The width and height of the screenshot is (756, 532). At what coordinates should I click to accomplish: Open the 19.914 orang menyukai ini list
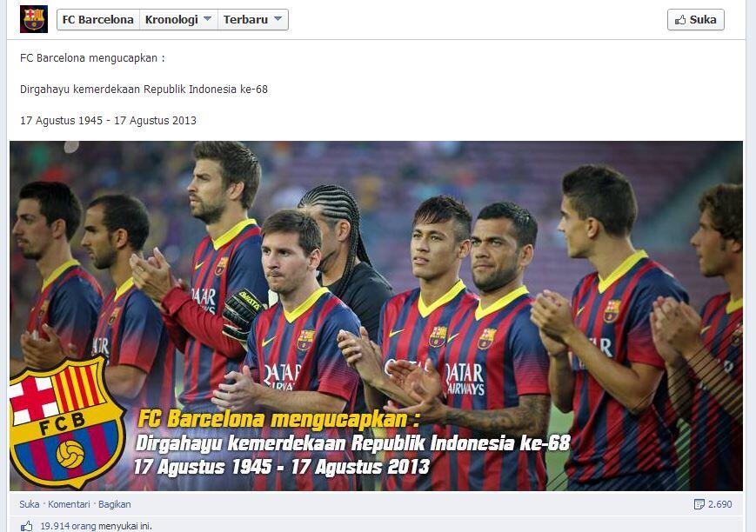tap(96, 526)
